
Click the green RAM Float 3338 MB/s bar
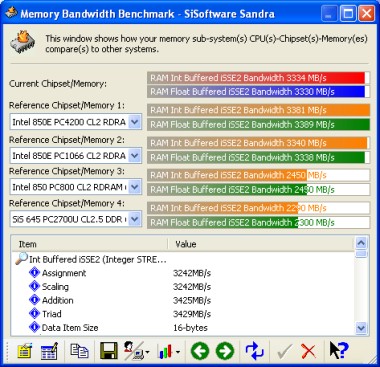pyautogui.click(x=258, y=158)
